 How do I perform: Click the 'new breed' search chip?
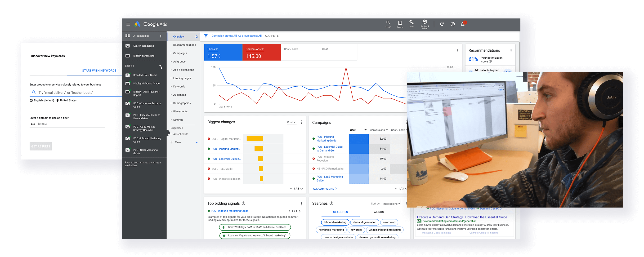389,222
